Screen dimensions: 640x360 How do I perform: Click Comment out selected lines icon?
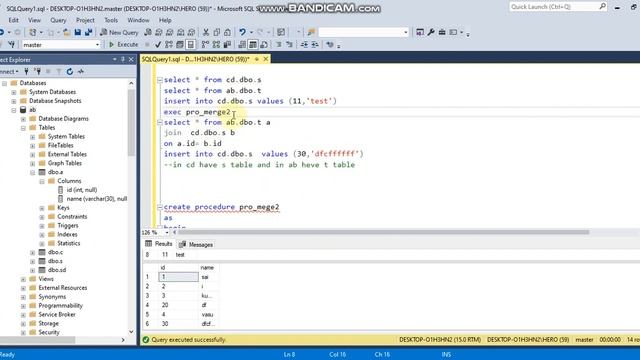279,44
